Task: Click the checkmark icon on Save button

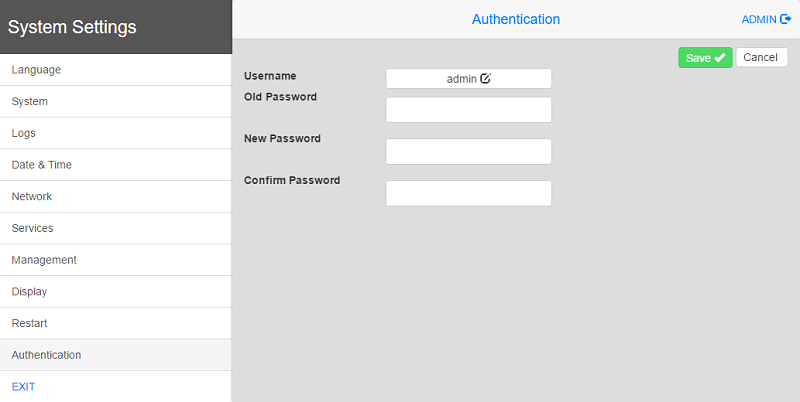Action: tap(719, 58)
